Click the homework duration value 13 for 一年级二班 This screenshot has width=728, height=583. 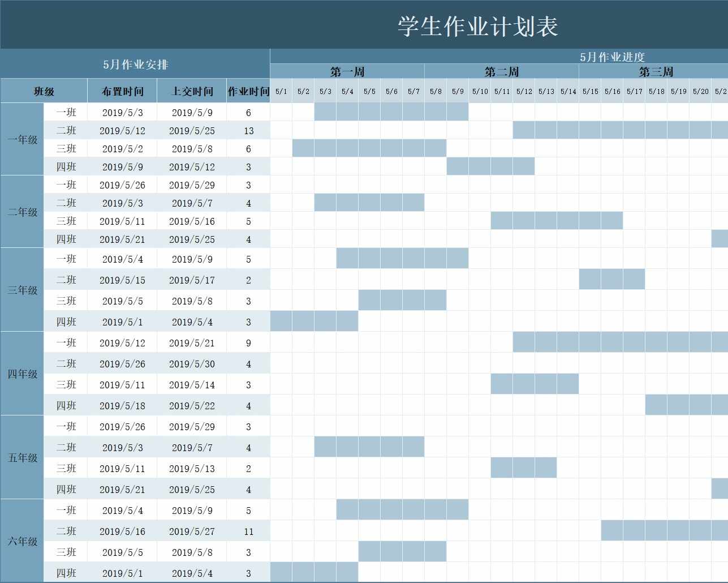click(x=248, y=130)
